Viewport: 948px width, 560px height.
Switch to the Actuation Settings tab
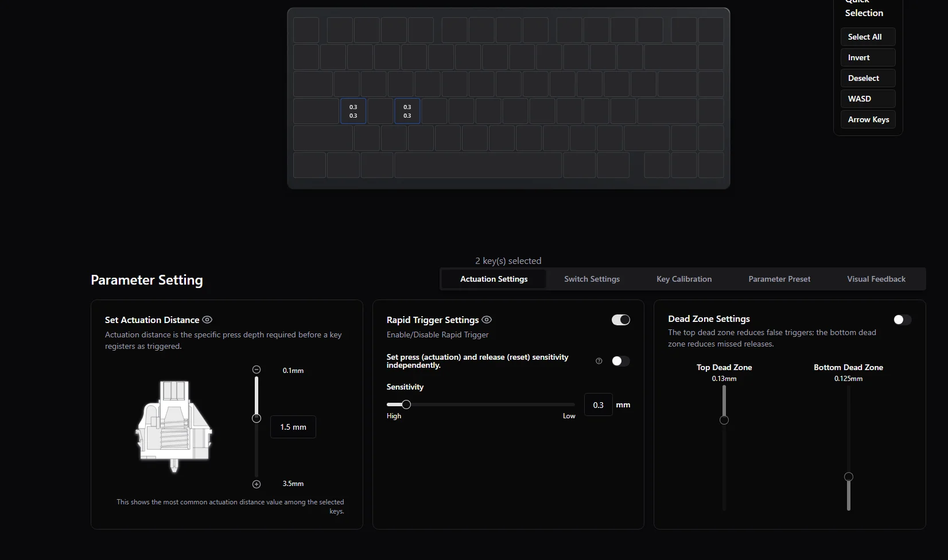click(x=494, y=279)
